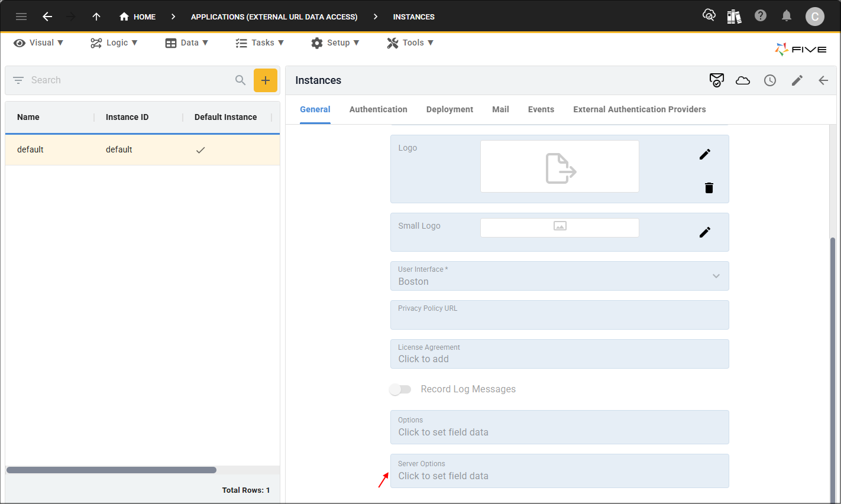Viewport: 841px width, 504px height.
Task: Open instance history via clock icon
Action: pyautogui.click(x=770, y=80)
